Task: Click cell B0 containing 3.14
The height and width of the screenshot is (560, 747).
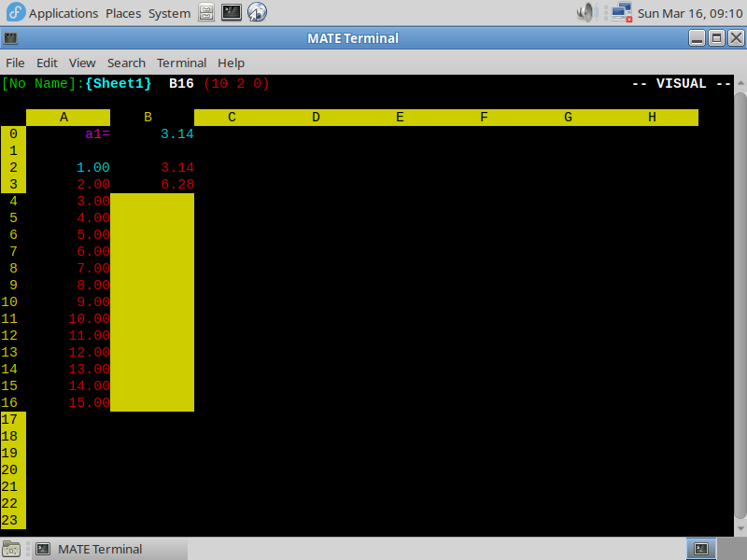Action: pyautogui.click(x=176, y=133)
